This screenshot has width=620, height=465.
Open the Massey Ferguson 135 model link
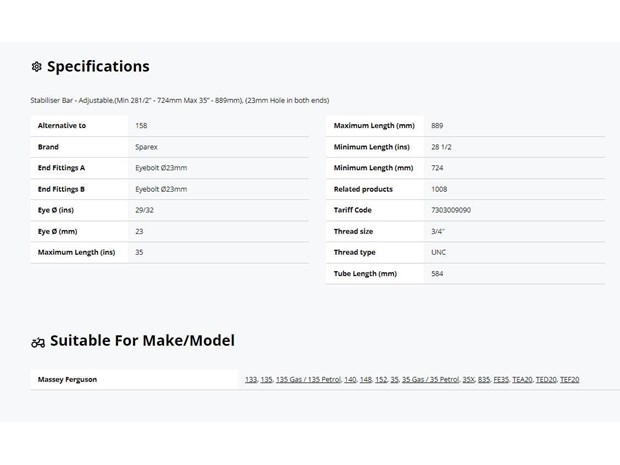(x=267, y=379)
